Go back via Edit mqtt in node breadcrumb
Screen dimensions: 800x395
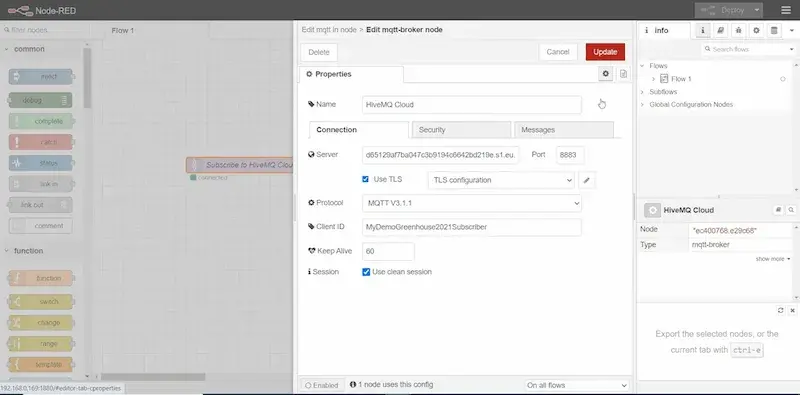coord(329,30)
